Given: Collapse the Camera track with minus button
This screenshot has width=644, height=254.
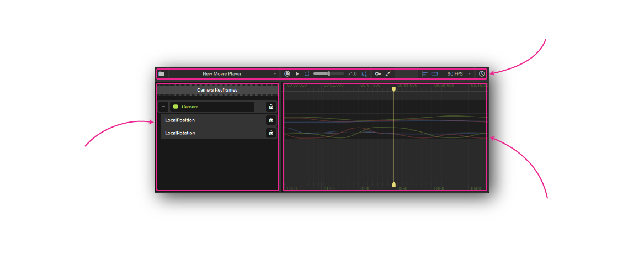Looking at the screenshot, I should 163,107.
